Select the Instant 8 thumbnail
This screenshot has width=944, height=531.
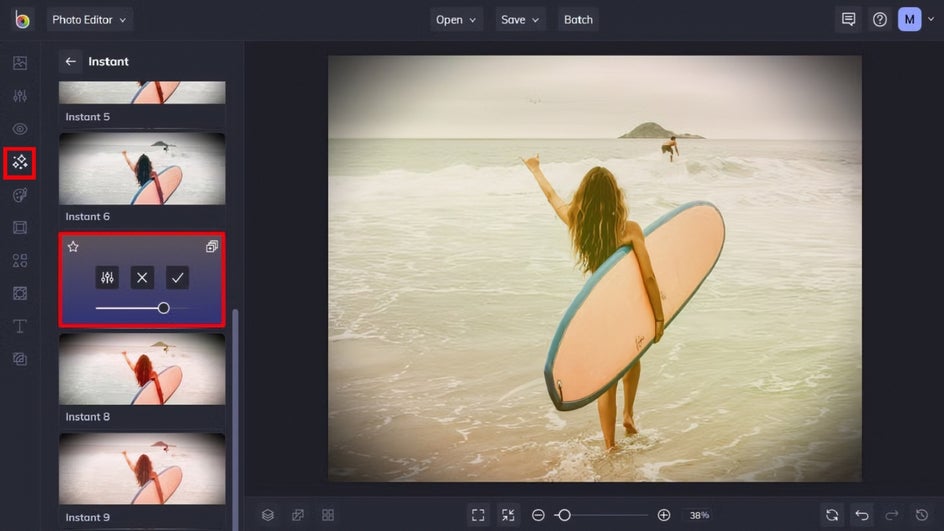[x=142, y=369]
